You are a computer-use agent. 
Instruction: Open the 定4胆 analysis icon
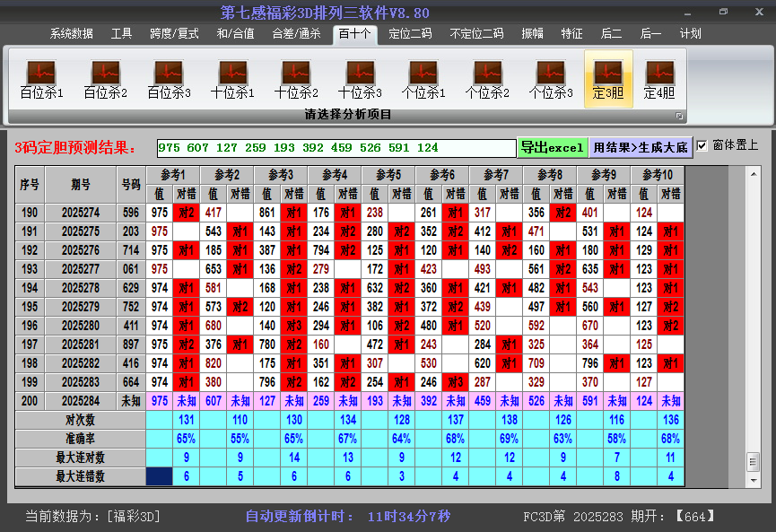click(659, 79)
